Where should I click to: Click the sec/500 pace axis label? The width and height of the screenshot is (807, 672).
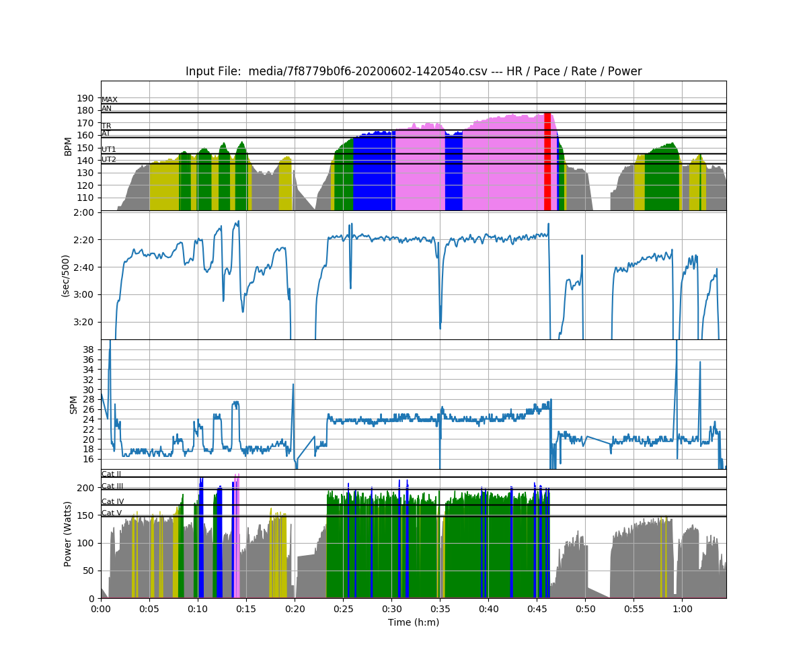pyautogui.click(x=65, y=274)
